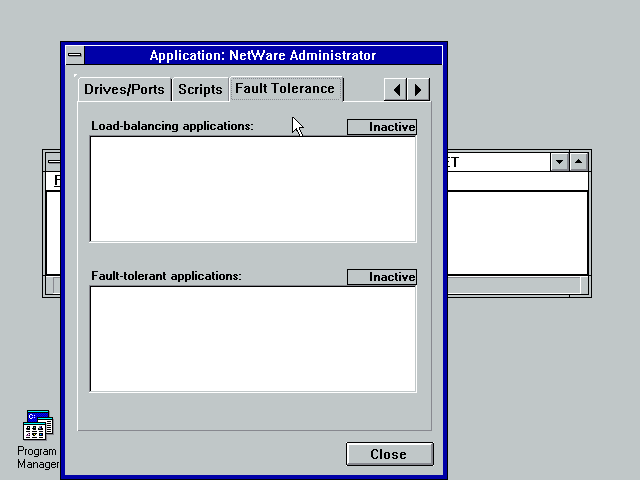Click the Fault-tolerant applications label
Image resolution: width=640 pixels, height=480 pixels.
point(166,276)
